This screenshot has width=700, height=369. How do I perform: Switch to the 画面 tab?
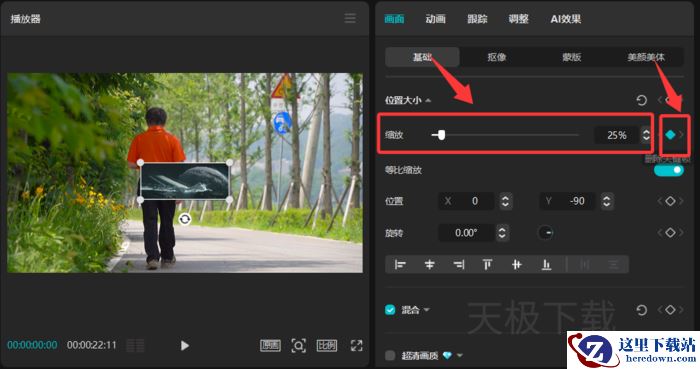394,19
